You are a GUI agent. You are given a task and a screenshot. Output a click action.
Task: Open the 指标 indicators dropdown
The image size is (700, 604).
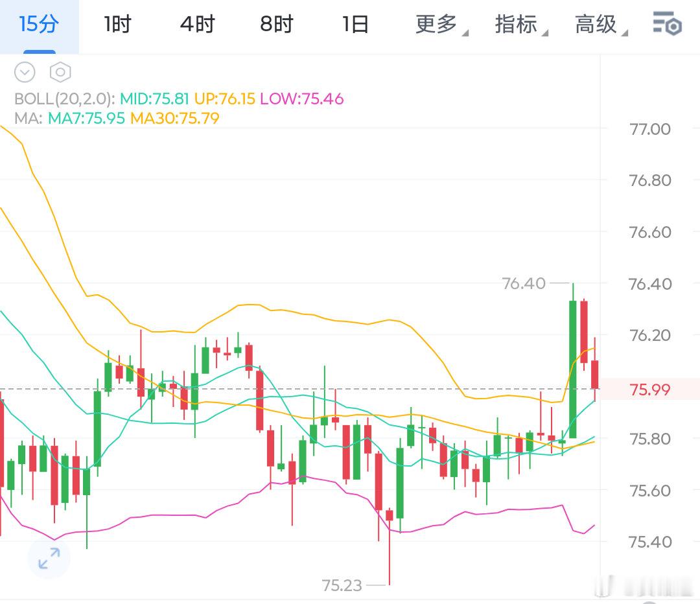pos(521,25)
